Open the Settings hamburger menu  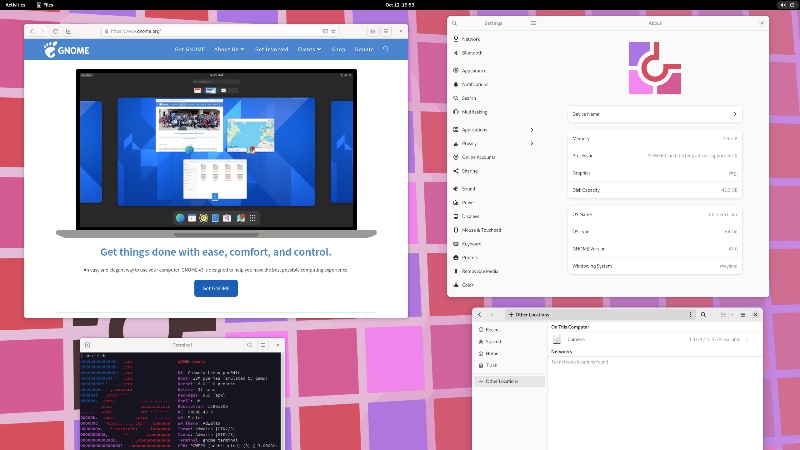535,22
